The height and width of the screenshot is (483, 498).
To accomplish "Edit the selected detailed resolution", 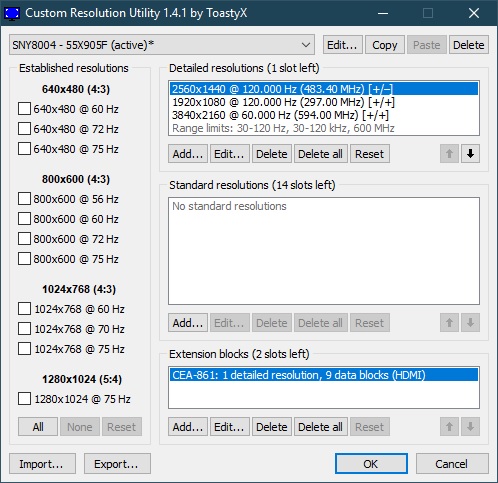I will click(230, 154).
